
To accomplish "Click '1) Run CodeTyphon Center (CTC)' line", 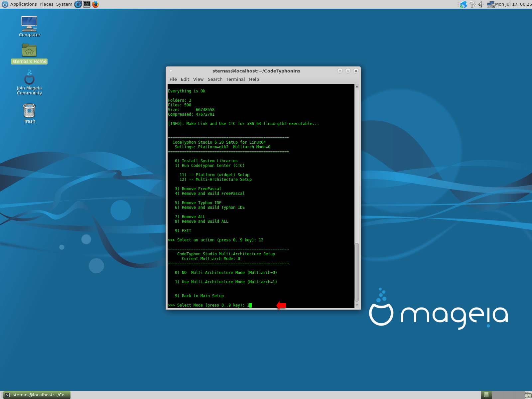I will pos(209,166).
